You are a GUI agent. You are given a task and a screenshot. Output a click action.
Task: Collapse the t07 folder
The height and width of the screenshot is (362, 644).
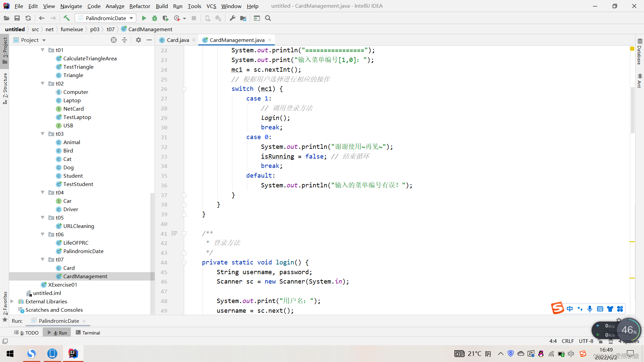(x=43, y=259)
